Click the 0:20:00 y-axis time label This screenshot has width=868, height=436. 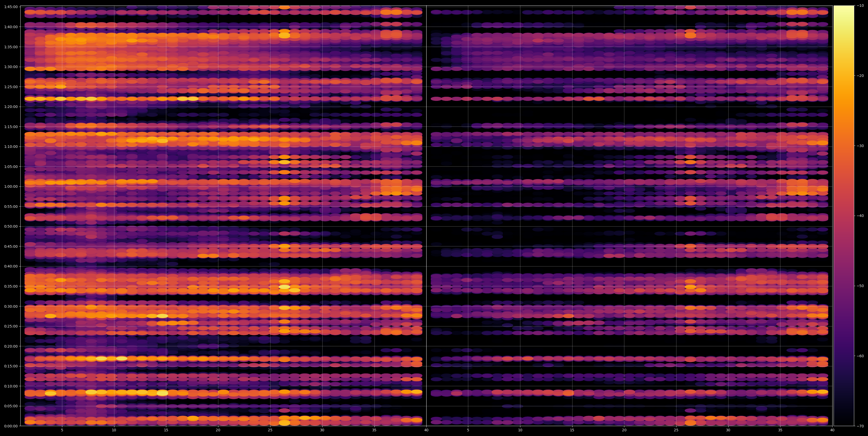click(x=11, y=346)
